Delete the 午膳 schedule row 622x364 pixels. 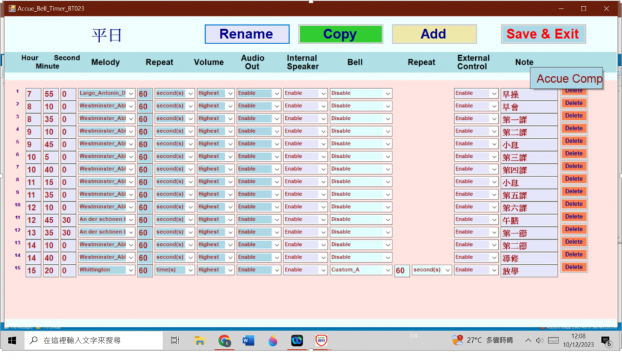tap(573, 217)
